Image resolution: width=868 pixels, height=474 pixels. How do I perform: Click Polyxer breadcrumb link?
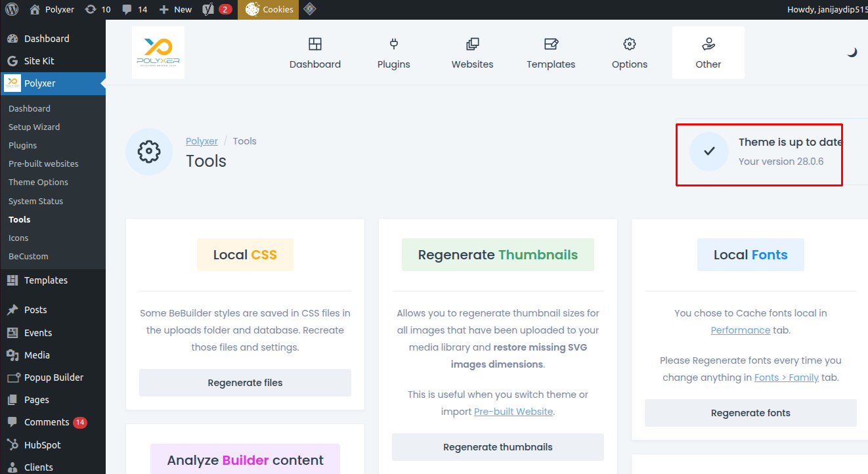tap(202, 141)
